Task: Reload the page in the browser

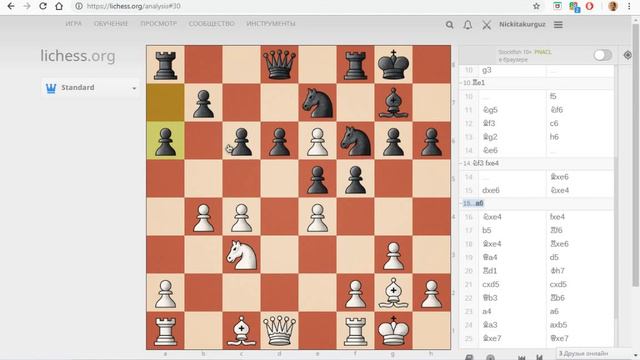Action: pos(43,6)
